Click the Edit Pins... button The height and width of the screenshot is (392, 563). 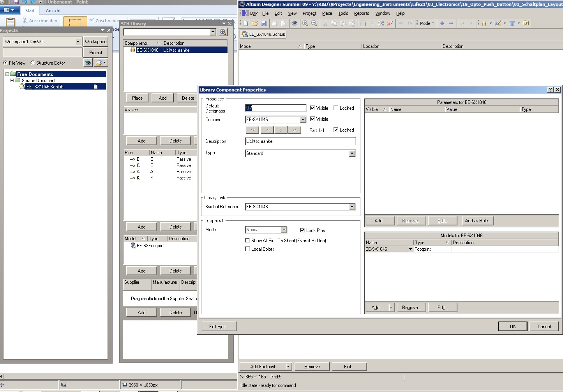click(219, 327)
